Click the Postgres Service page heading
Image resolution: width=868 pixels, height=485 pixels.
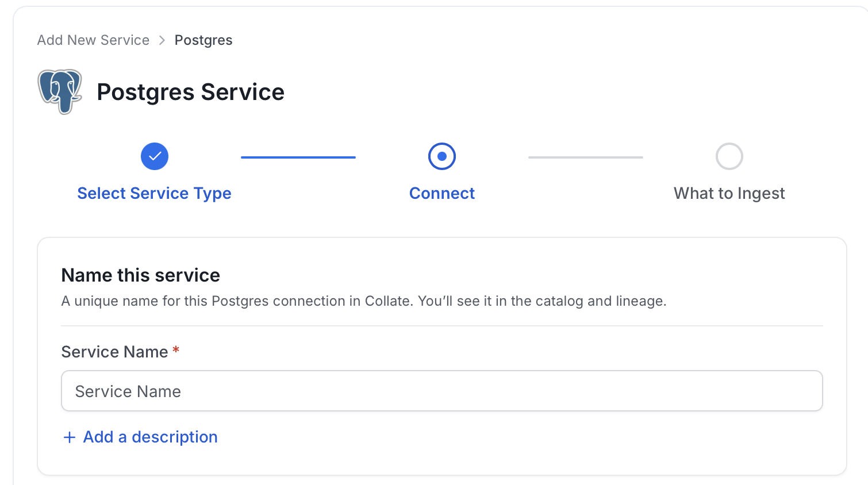pos(191,92)
